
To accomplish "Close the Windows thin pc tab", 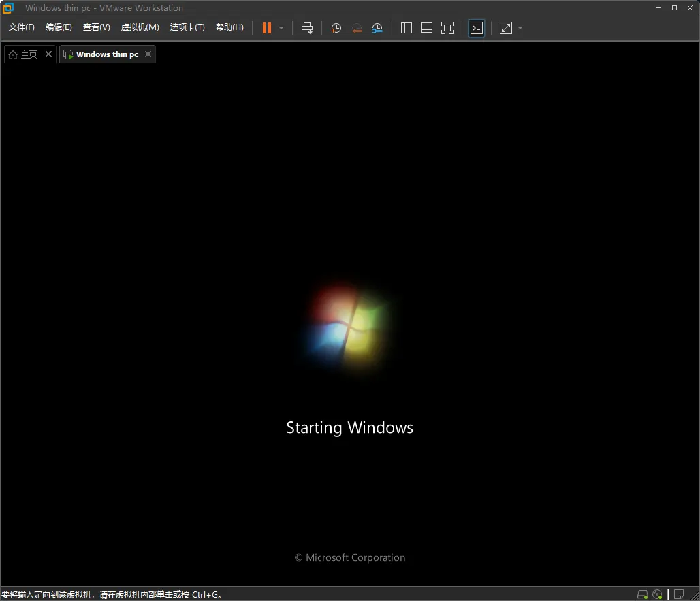I will tap(148, 54).
